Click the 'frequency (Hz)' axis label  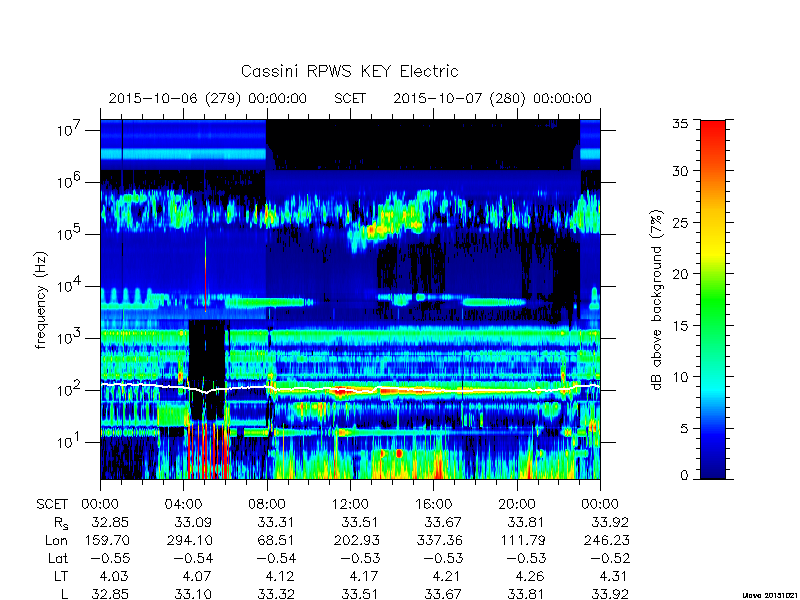[41, 300]
